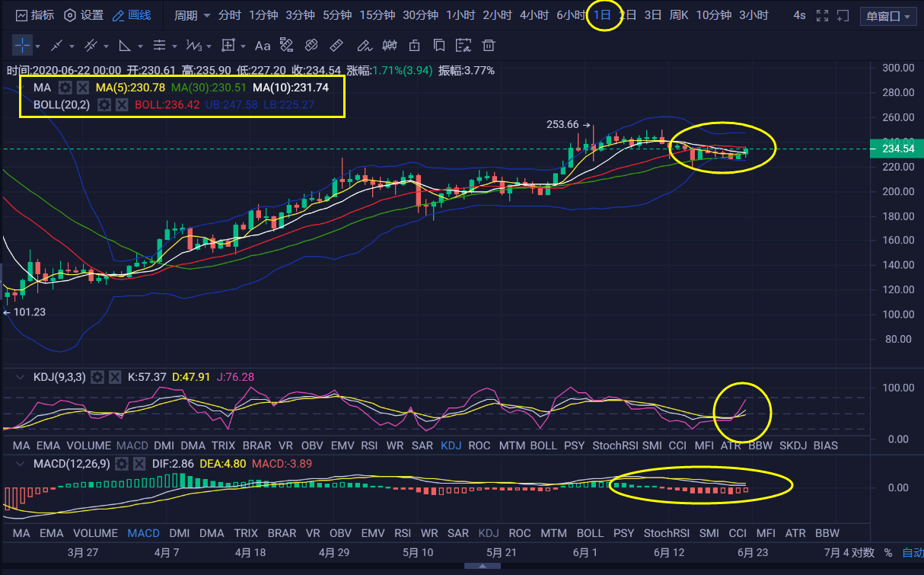924x575 pixels.
Task: Select 10分钟 interval
Action: [713, 15]
